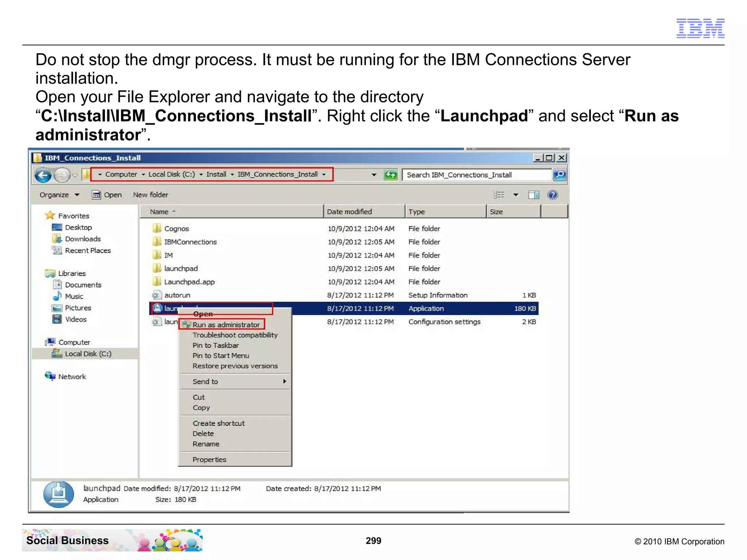Click IBM_Connections_Install breadcrumb segment

click(278, 174)
